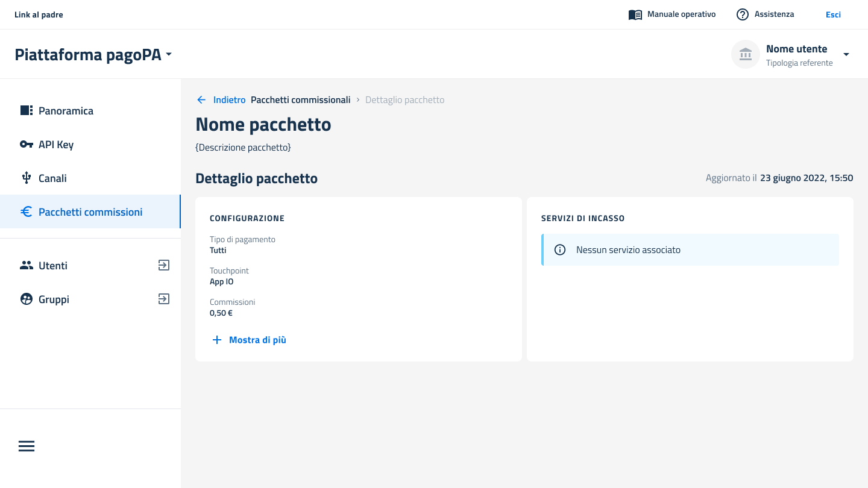
Task: Click the API Key key icon
Action: tap(27, 145)
